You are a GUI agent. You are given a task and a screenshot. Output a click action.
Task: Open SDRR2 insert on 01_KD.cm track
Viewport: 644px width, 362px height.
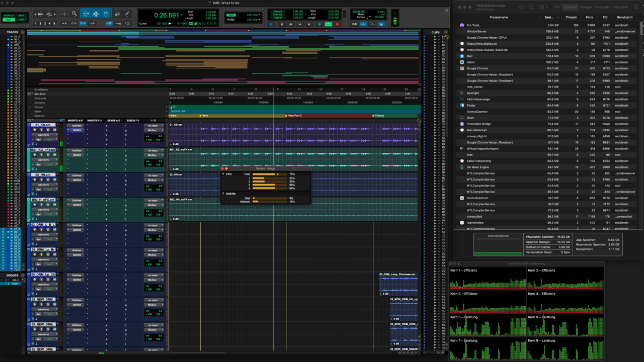77,130
